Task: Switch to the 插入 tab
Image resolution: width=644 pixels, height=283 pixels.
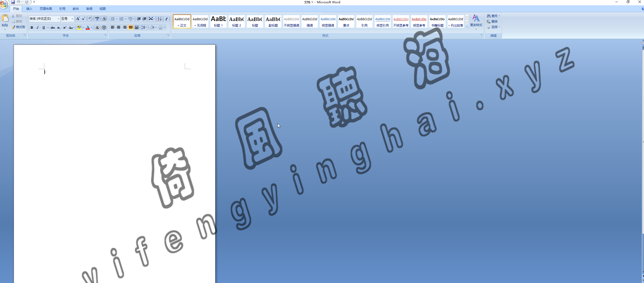Action: pos(29,9)
